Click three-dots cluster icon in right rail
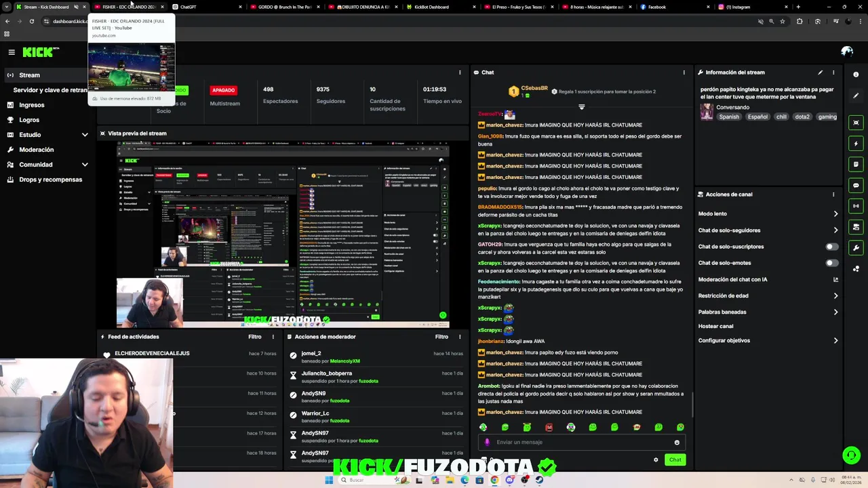The height and width of the screenshot is (488, 868). click(856, 268)
